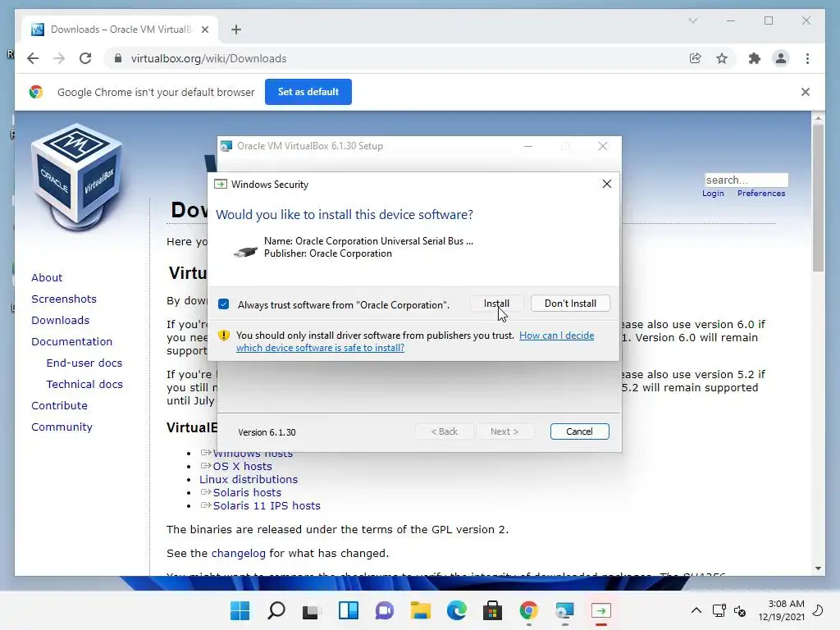Click the page vertical scrollbar thumb
Screen dimensions: 840x630
818,199
